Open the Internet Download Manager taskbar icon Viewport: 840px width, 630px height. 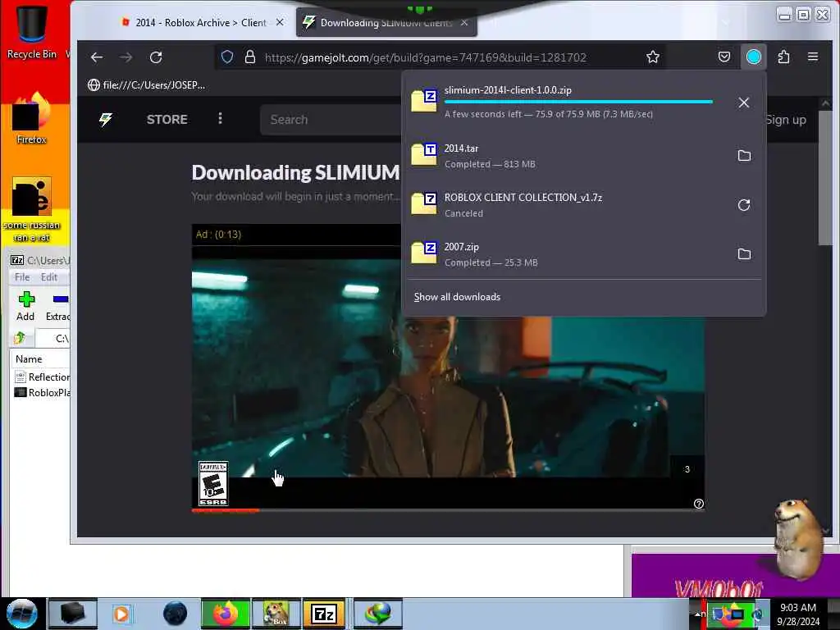(x=378, y=614)
